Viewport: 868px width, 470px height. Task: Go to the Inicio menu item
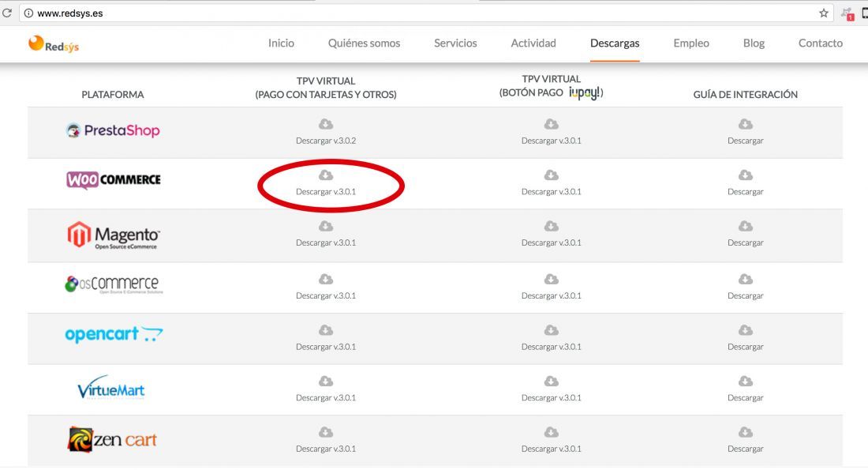[x=281, y=43]
